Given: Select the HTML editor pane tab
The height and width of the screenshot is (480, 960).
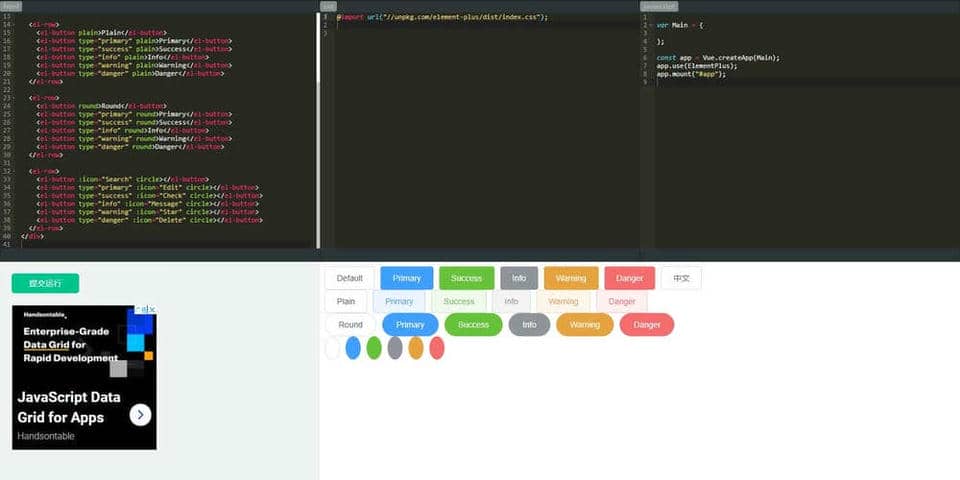Looking at the screenshot, I should point(12,6).
